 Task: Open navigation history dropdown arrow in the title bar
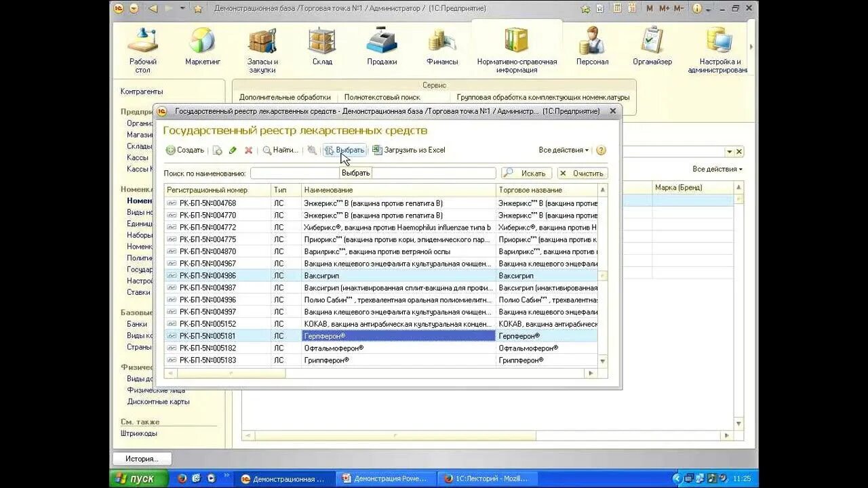(x=184, y=9)
